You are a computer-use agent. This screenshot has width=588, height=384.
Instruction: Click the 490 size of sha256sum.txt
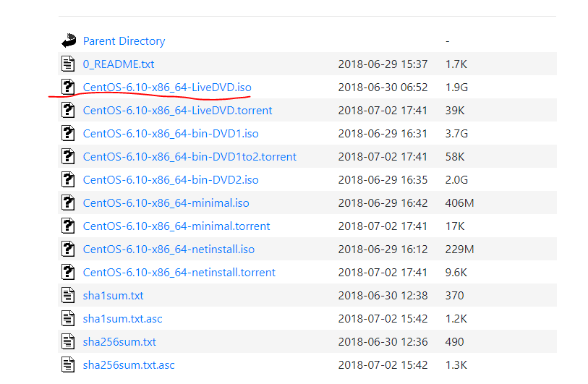click(x=454, y=342)
